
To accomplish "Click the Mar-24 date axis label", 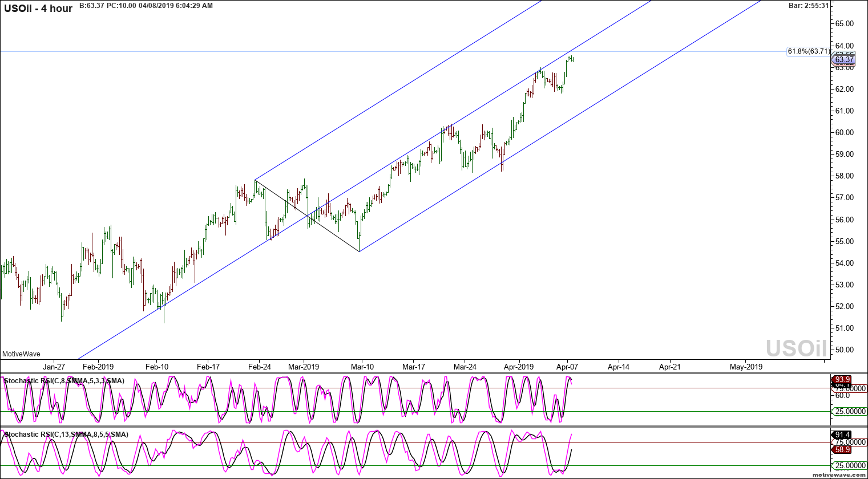I will tap(465, 367).
